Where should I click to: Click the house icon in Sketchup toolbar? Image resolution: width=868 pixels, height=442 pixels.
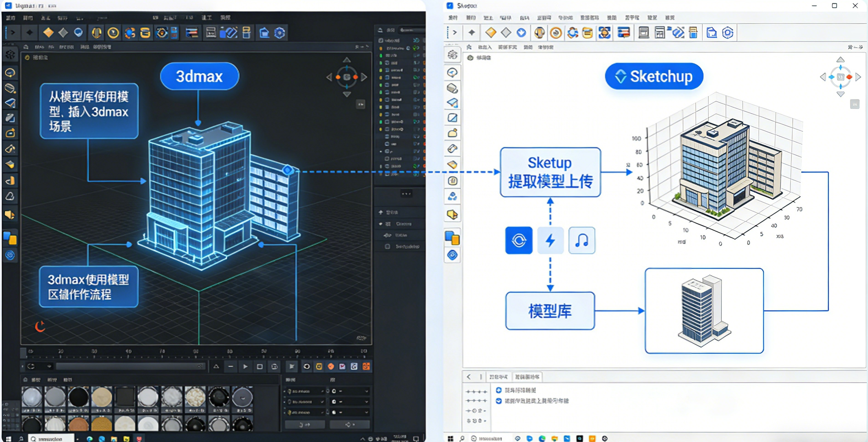click(711, 32)
